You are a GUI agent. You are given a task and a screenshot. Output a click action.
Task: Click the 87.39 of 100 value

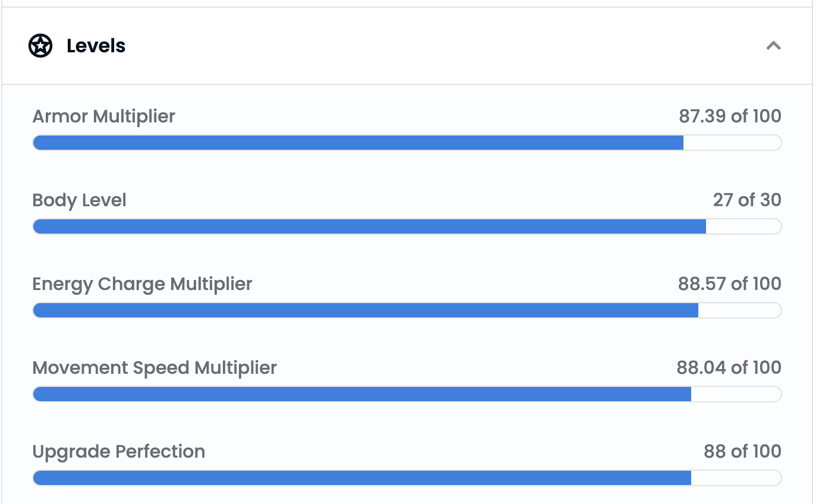click(x=730, y=116)
